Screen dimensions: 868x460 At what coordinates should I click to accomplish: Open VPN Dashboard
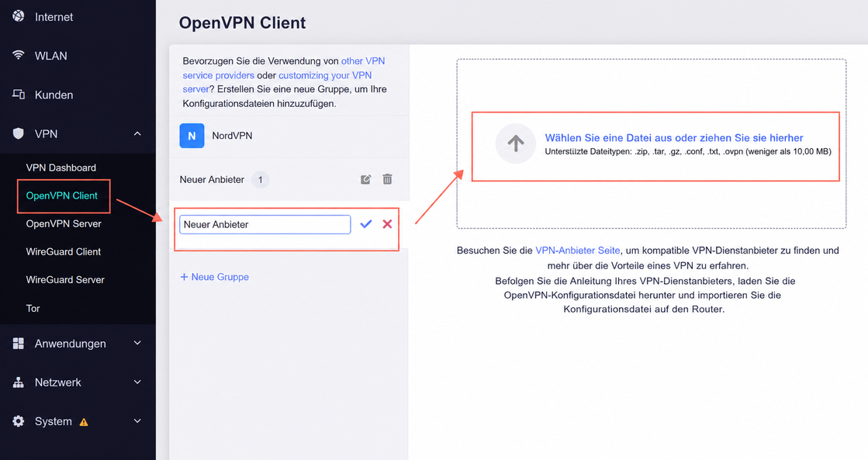pyautogui.click(x=61, y=168)
